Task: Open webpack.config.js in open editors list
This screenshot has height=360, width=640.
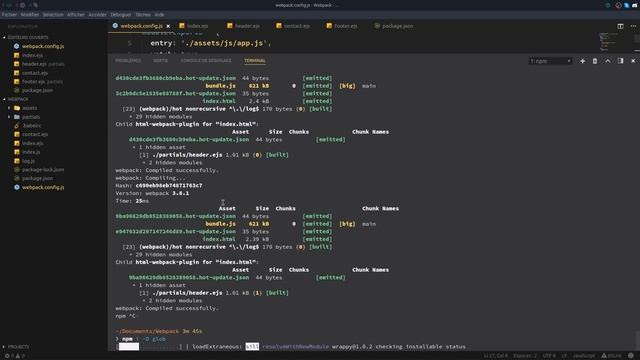Action: pyautogui.click(x=43, y=47)
